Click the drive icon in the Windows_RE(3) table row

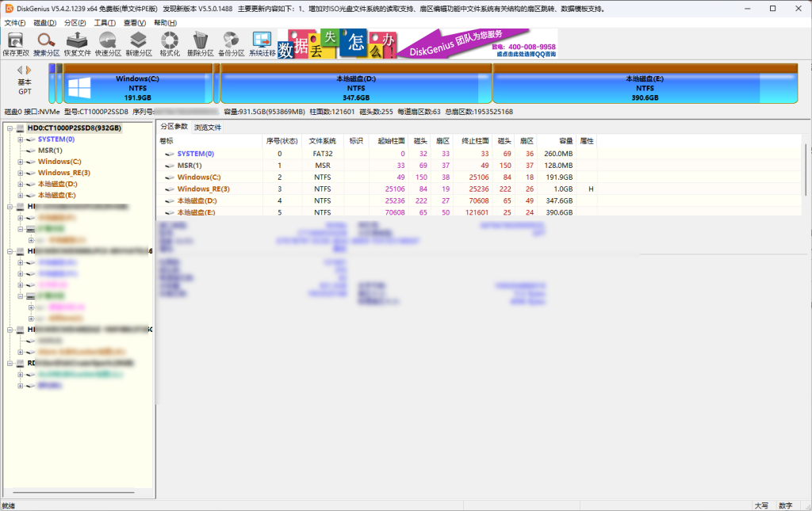click(x=170, y=189)
